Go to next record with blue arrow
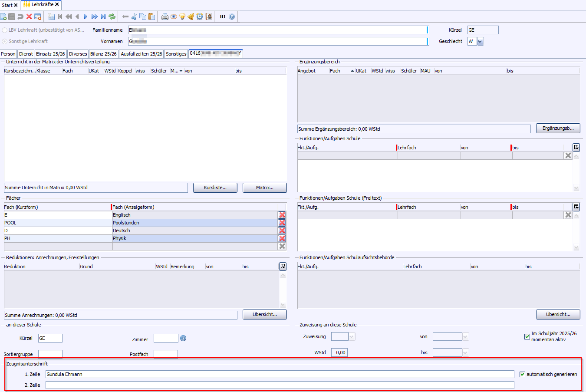586x392 pixels. pyautogui.click(x=86, y=16)
